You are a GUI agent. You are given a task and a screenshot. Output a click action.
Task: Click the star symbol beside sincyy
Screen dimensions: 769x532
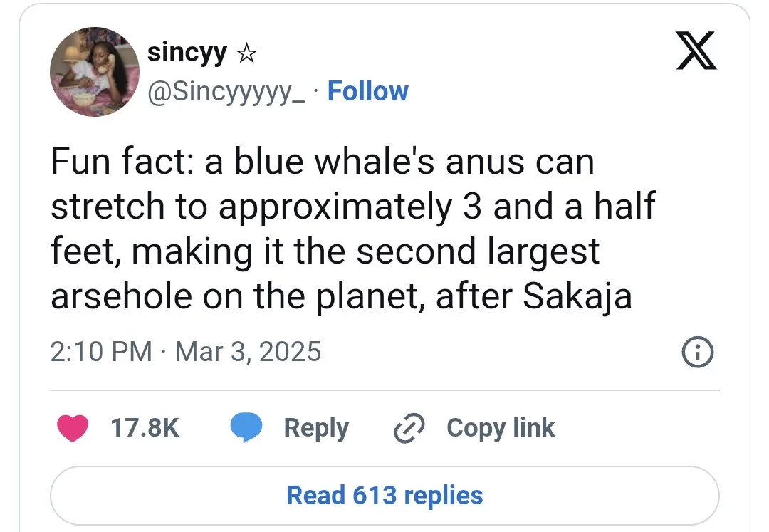246,53
